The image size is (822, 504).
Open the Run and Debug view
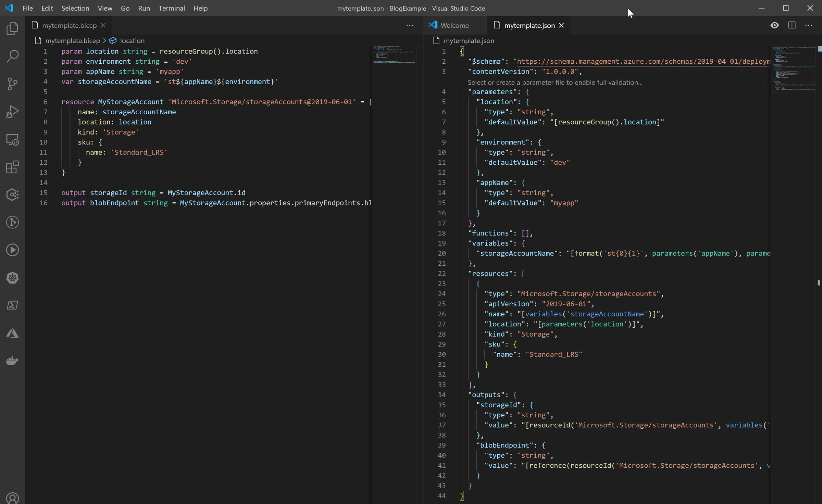pyautogui.click(x=12, y=112)
